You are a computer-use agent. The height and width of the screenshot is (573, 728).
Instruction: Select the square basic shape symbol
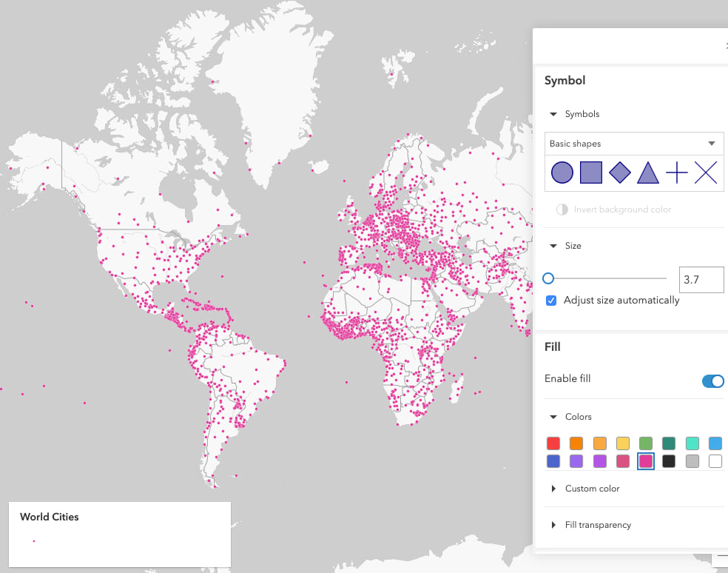(x=591, y=173)
